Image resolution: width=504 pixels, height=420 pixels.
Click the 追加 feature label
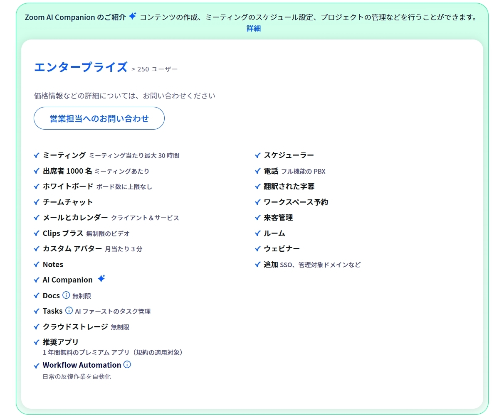coord(271,265)
